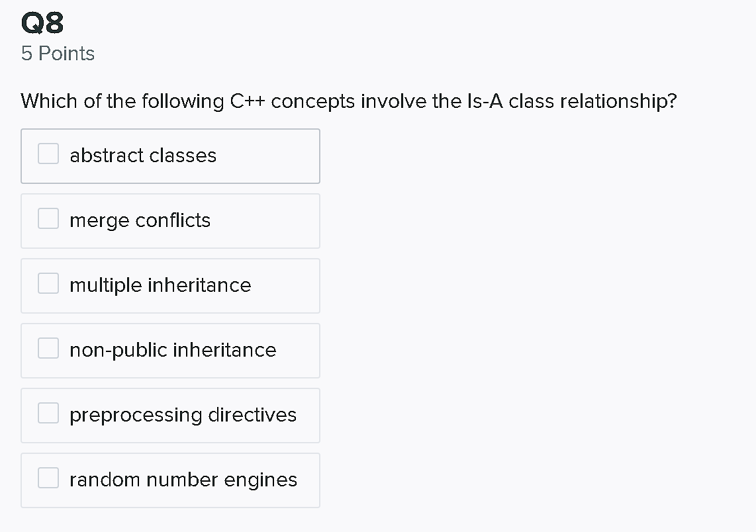The height and width of the screenshot is (532, 756).
Task: Toggle multiple inheritance selection off
Action: point(48,283)
